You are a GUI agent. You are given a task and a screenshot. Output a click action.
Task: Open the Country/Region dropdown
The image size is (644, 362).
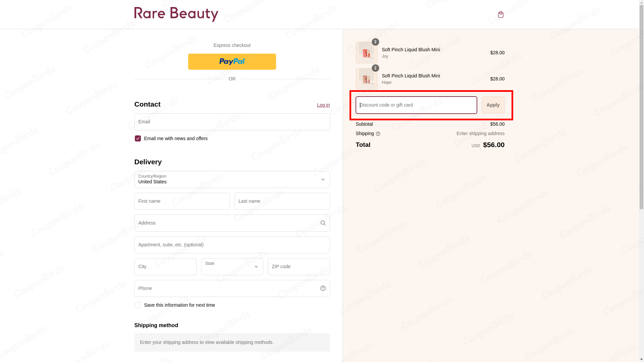pyautogui.click(x=232, y=179)
